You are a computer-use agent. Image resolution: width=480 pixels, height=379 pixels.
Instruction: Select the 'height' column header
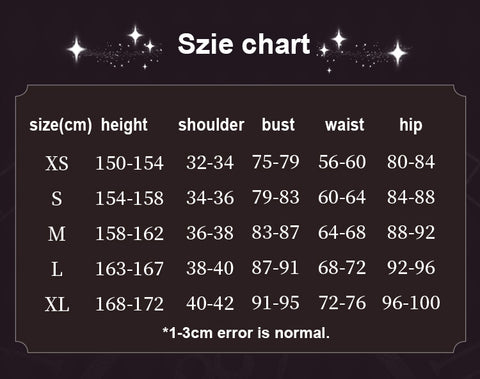click(x=124, y=125)
